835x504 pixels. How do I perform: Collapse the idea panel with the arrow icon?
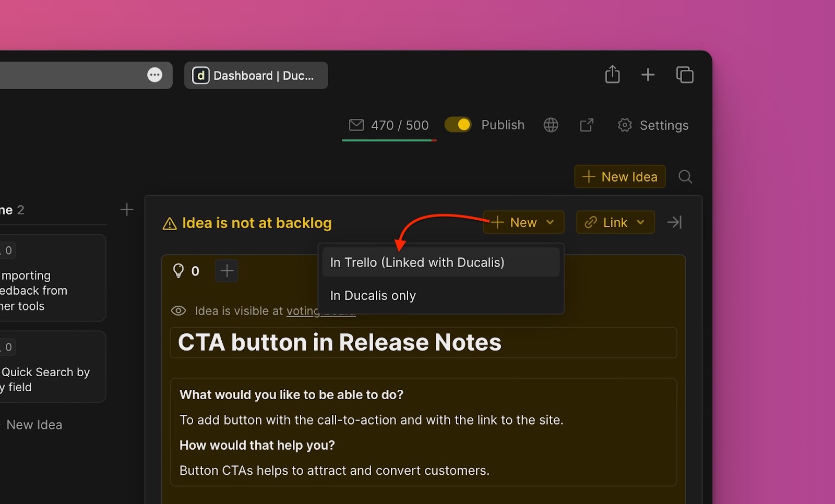[x=674, y=222]
